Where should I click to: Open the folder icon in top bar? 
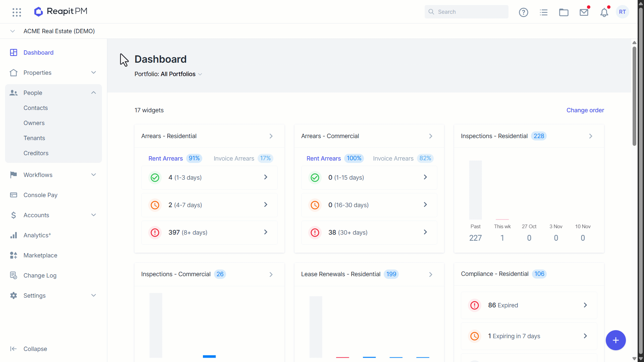(x=564, y=12)
